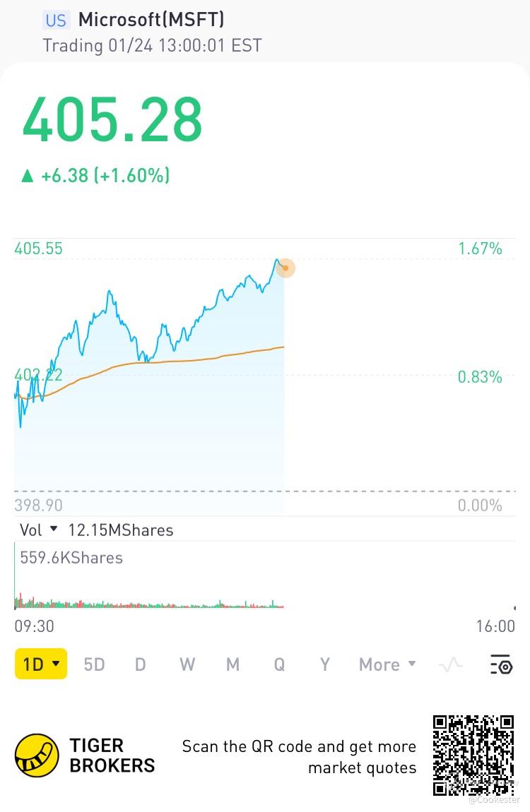Choose the Q quarterly chart tab
This screenshot has height=812, width=530.
pyautogui.click(x=279, y=664)
